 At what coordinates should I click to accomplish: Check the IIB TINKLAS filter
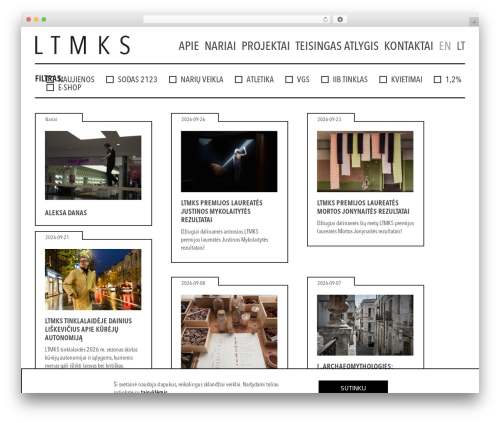[325, 79]
